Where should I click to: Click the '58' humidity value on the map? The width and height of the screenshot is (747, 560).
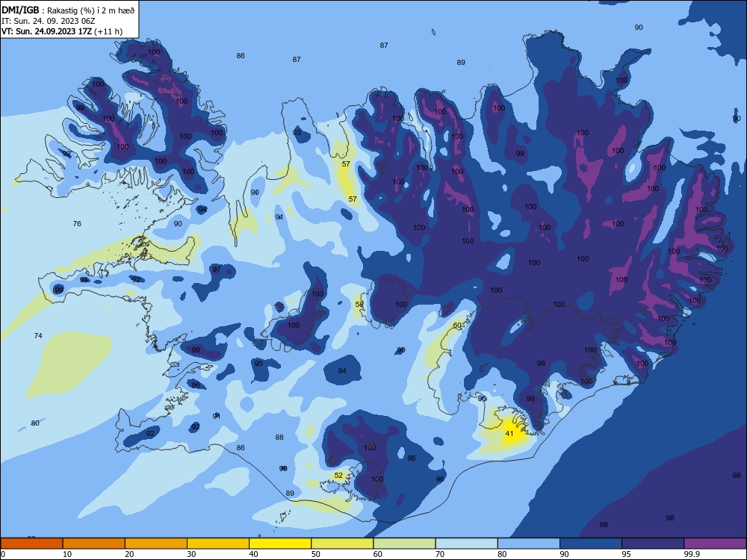[x=359, y=305]
